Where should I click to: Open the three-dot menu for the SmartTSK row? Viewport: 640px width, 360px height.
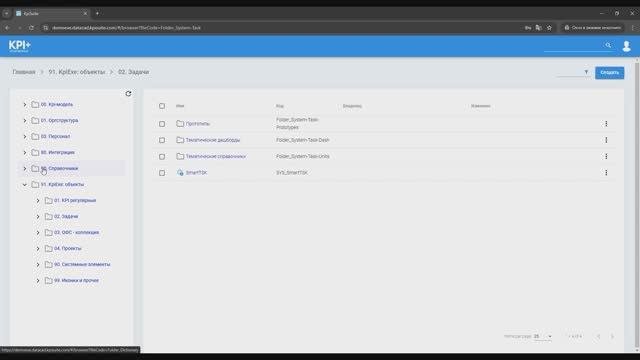click(x=606, y=173)
